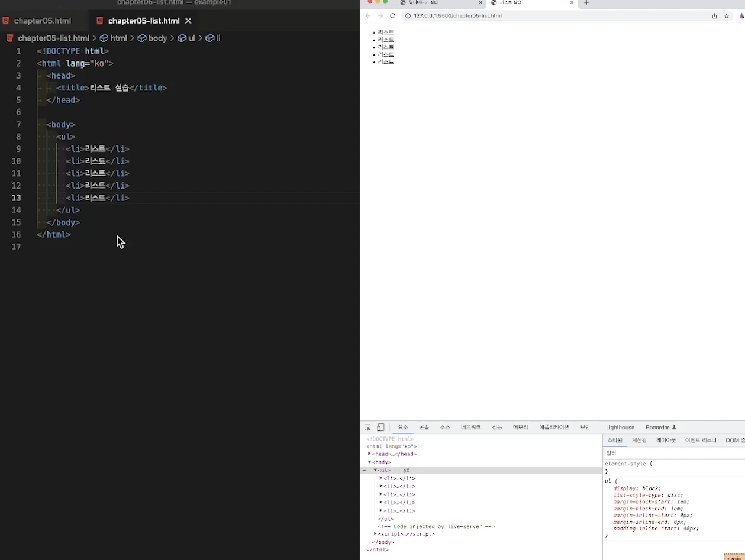View site information icon in address bar
The image size is (745, 560).
[x=408, y=15]
